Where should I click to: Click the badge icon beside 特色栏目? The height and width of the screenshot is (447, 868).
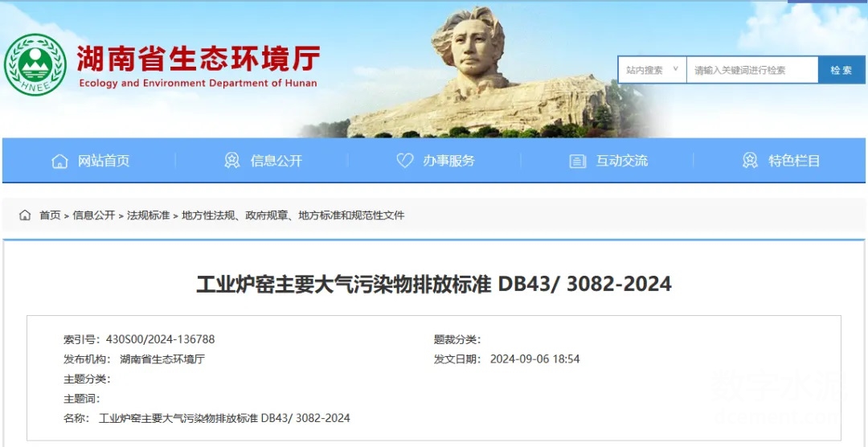pos(750,161)
